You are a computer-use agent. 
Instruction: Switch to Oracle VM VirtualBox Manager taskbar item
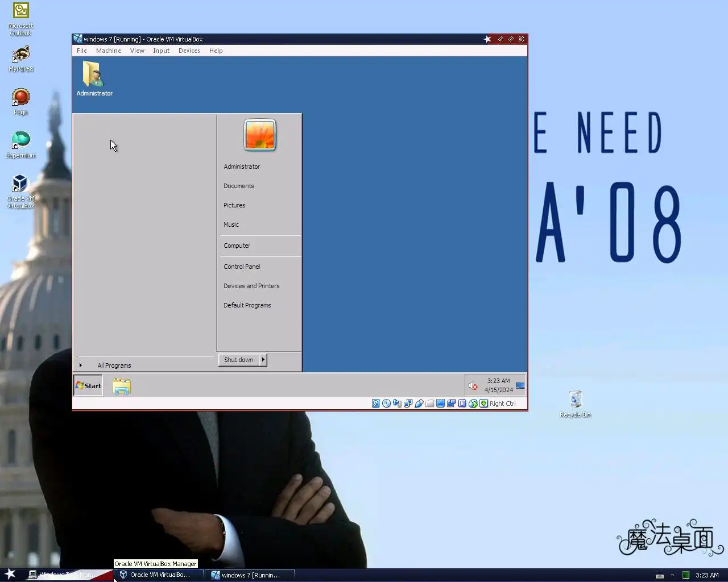160,575
